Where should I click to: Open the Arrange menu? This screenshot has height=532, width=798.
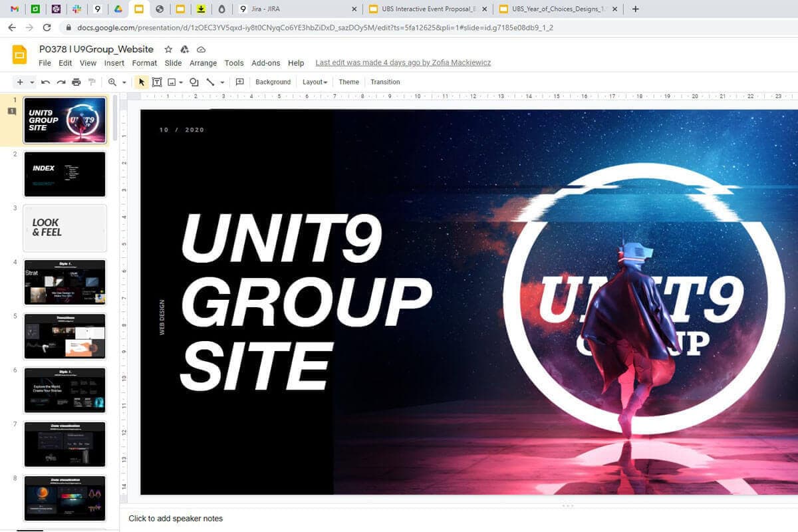[x=203, y=63]
